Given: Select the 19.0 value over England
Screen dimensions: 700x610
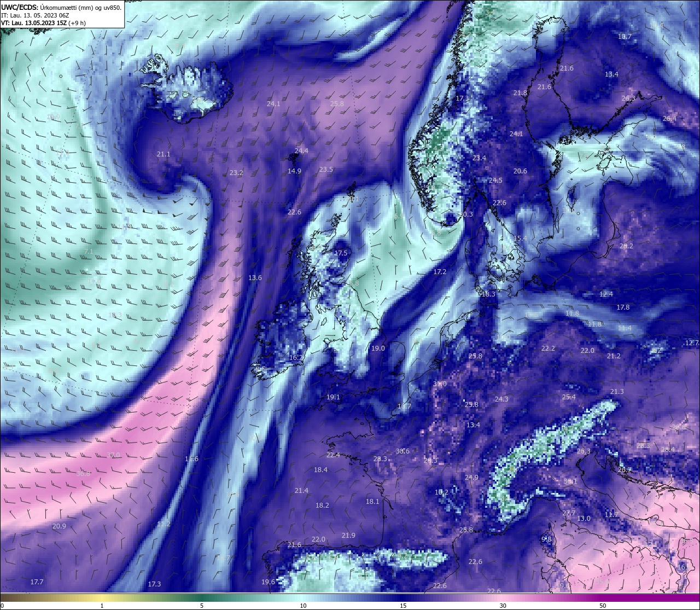Looking at the screenshot, I should (x=378, y=348).
